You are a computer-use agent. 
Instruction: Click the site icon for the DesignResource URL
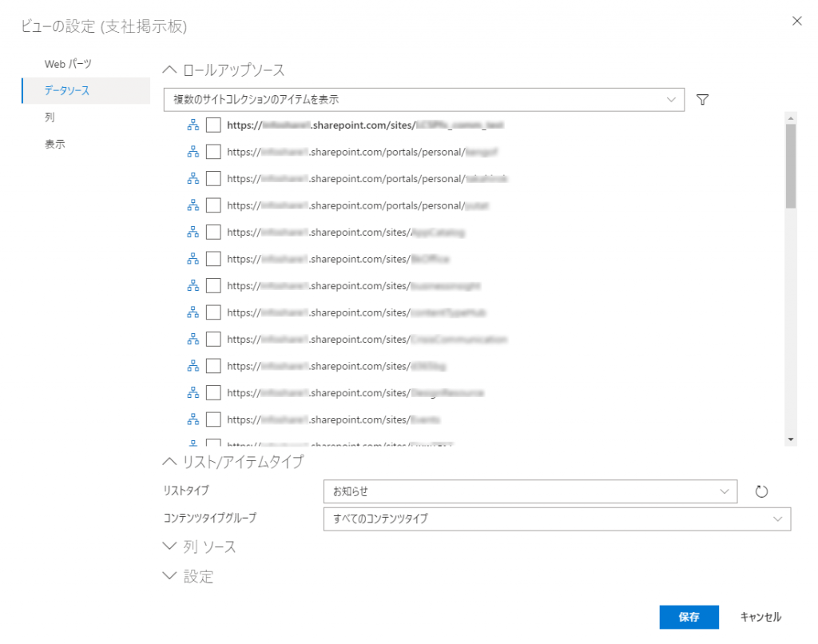click(193, 393)
